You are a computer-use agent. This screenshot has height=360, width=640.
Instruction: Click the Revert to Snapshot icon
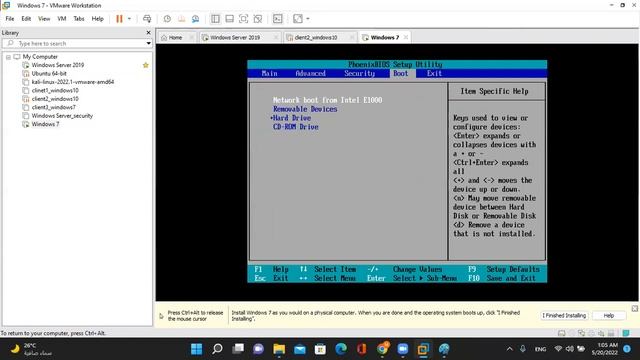click(x=181, y=19)
